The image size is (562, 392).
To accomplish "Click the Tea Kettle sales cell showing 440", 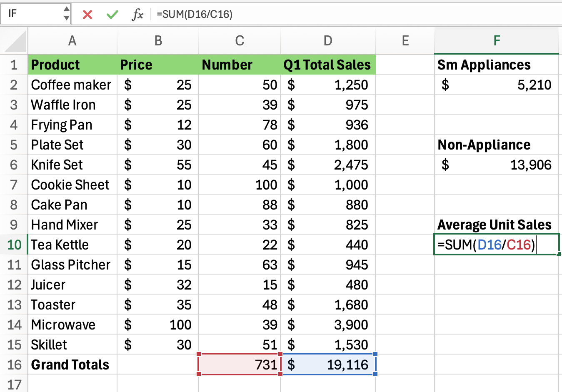I will pyautogui.click(x=328, y=245).
